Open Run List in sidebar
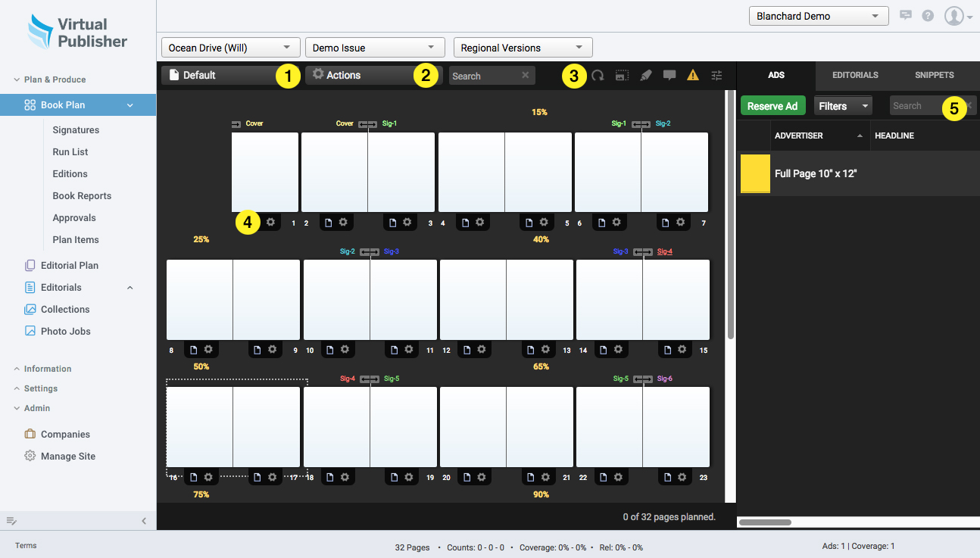 [x=70, y=151]
